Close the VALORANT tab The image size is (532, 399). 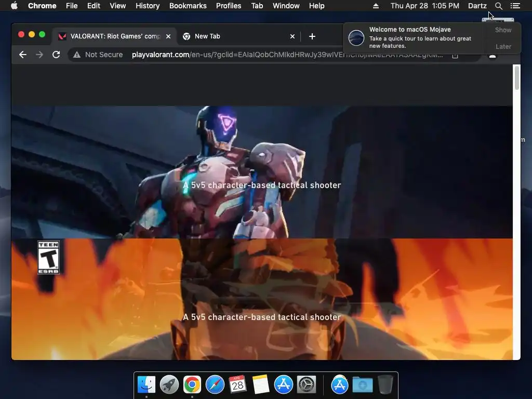coord(168,36)
